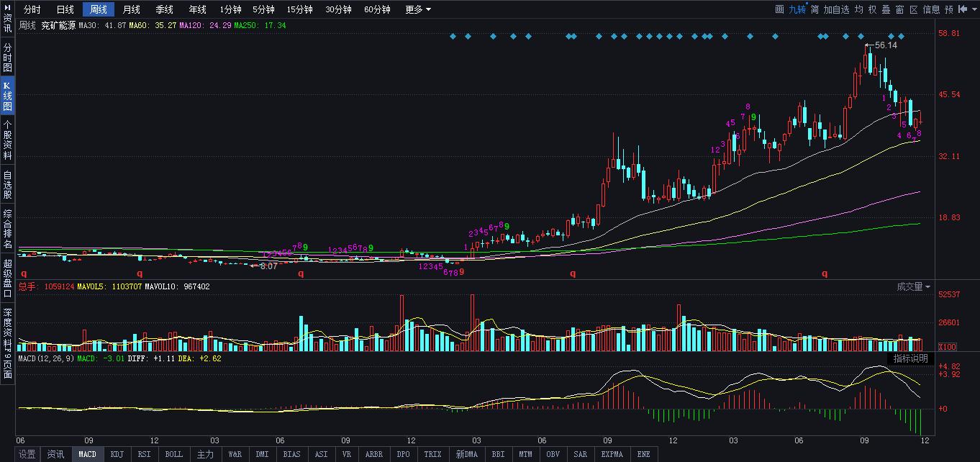Click the 窗 multi-window icon
This screenshot has width=980, height=462.
coord(899,9)
